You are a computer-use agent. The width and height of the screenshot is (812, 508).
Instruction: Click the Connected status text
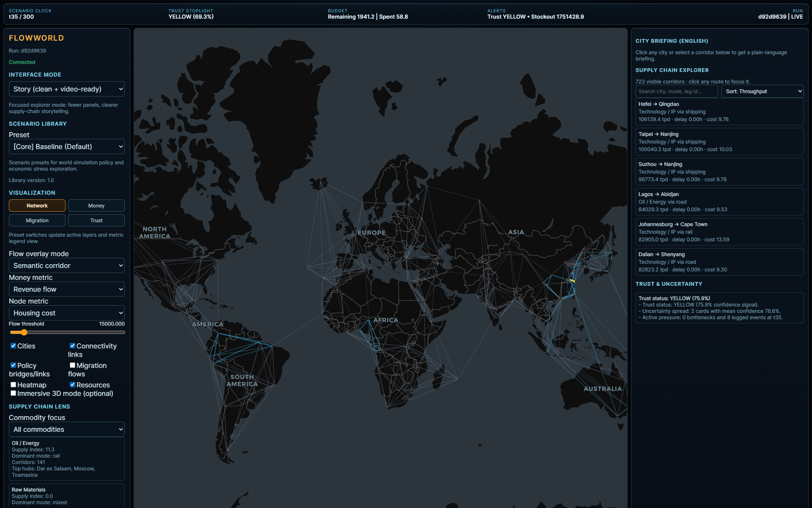click(22, 62)
